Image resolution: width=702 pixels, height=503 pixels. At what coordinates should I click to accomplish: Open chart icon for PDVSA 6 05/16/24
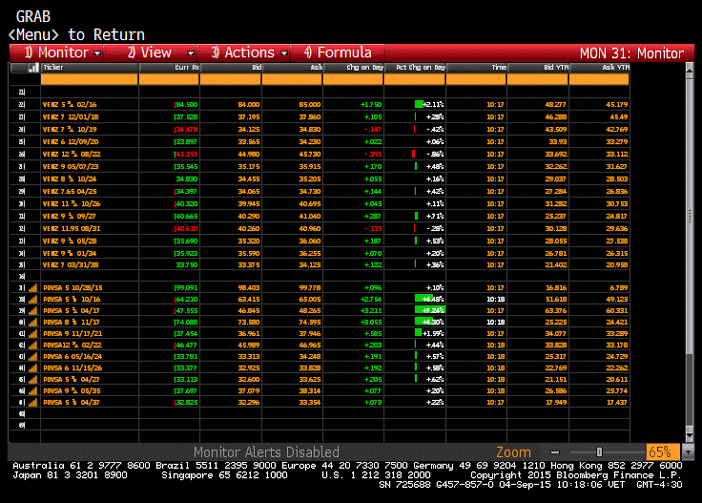tap(33, 357)
